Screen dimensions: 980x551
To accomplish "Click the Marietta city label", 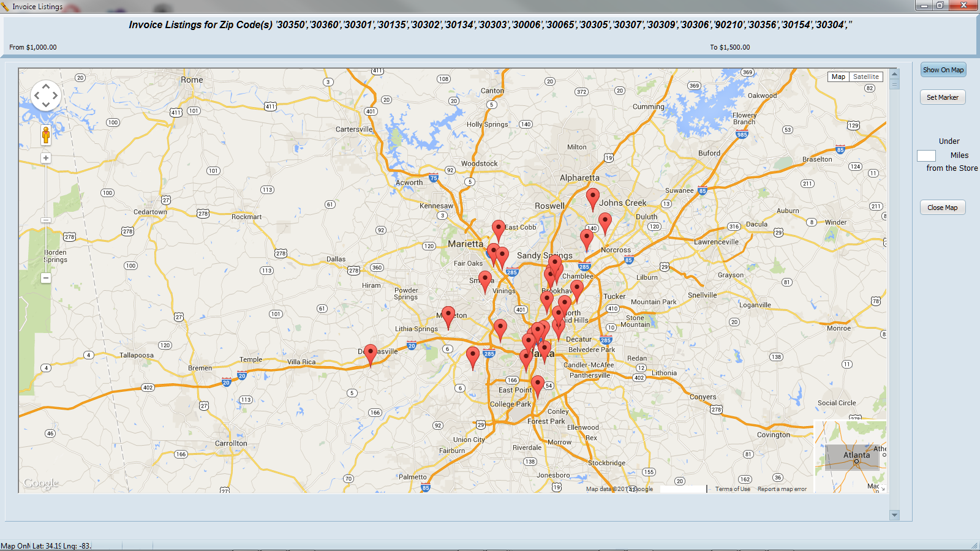I will point(466,244).
